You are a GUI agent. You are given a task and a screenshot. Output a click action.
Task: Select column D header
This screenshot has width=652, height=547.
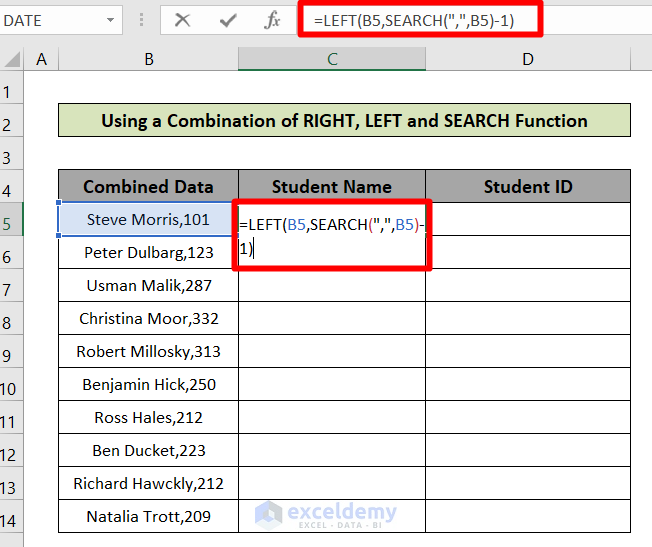click(528, 60)
